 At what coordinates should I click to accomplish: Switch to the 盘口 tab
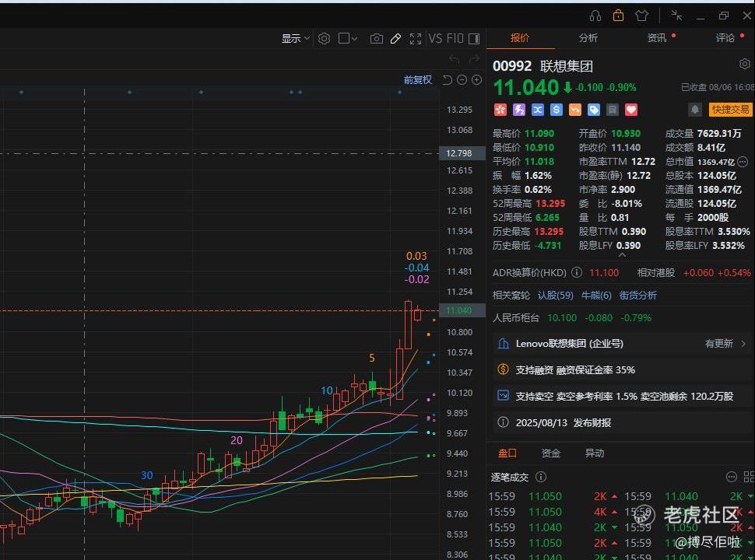(507, 453)
